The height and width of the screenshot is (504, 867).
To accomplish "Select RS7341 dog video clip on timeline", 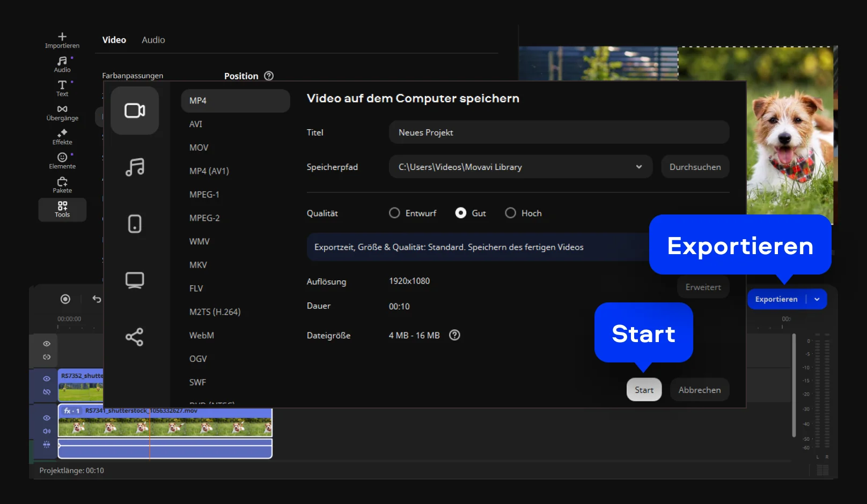I will tap(165, 423).
